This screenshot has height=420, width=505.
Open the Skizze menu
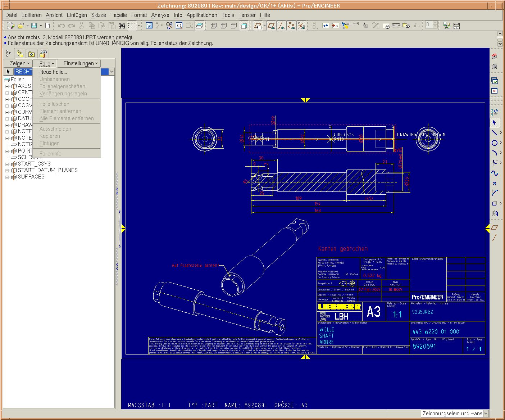coord(99,15)
